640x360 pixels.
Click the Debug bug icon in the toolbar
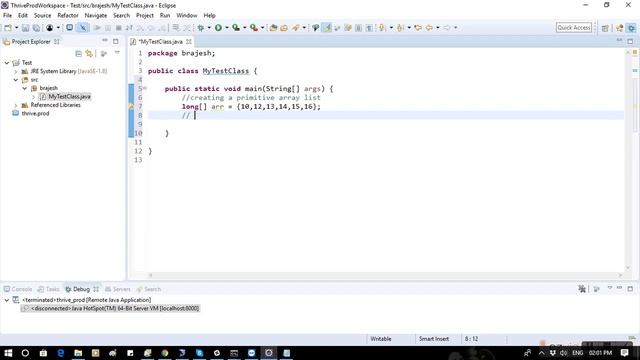tap(201, 28)
